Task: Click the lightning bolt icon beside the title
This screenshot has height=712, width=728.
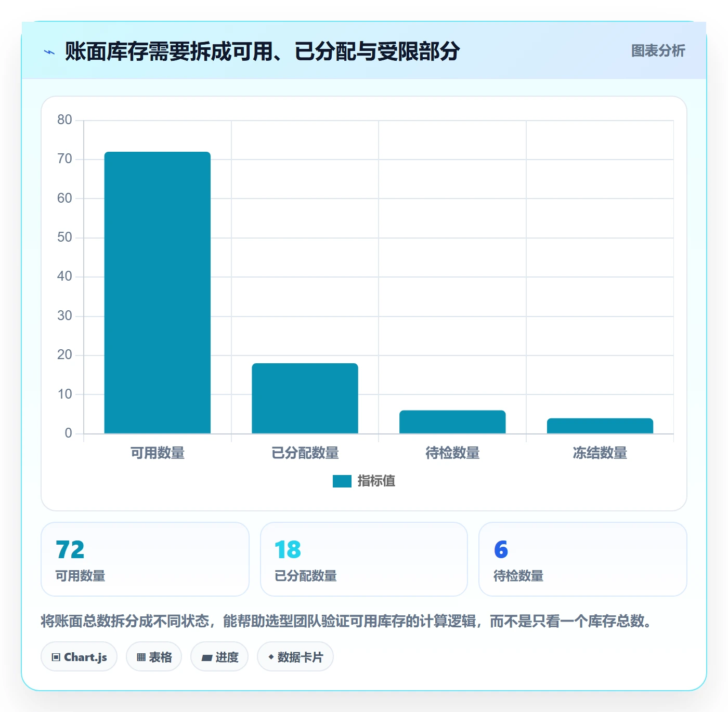Action: (49, 52)
